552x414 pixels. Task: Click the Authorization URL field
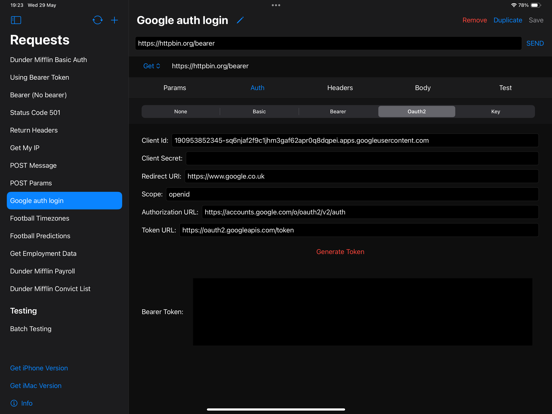pyautogui.click(x=370, y=212)
